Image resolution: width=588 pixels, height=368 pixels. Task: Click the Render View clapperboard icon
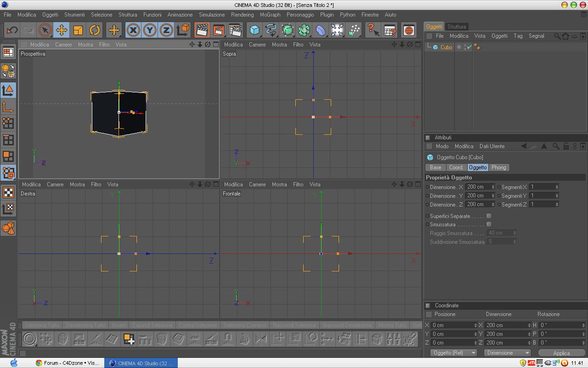coord(202,30)
